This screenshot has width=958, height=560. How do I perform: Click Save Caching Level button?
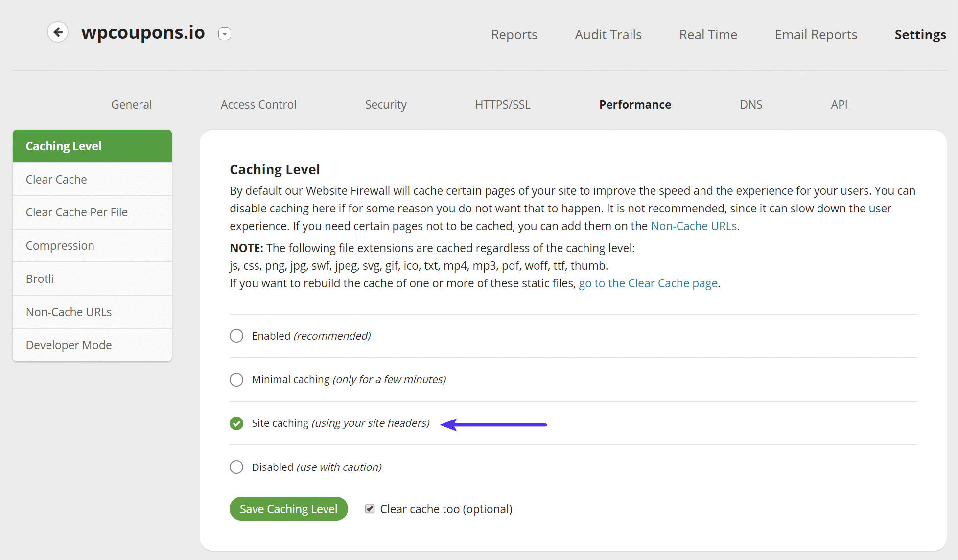click(288, 509)
